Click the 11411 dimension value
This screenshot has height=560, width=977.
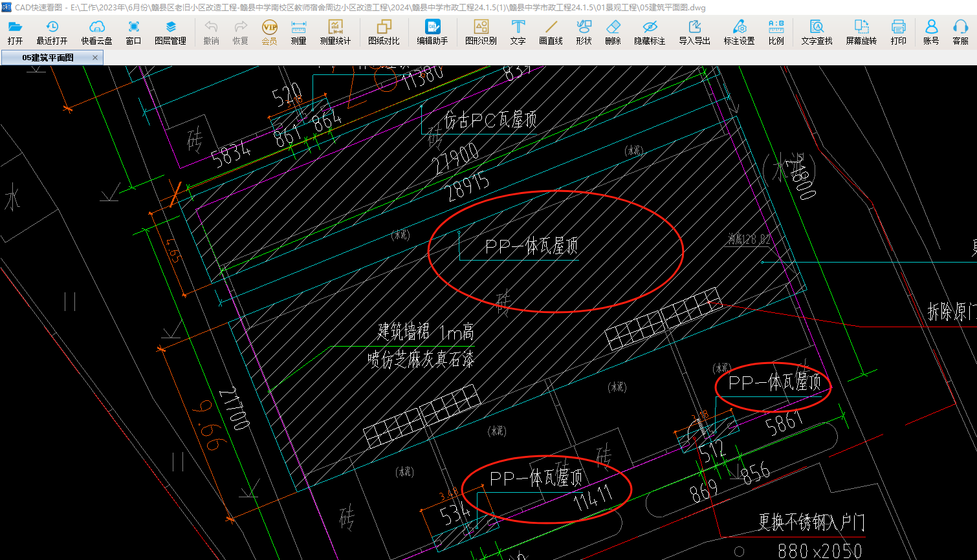point(593,499)
